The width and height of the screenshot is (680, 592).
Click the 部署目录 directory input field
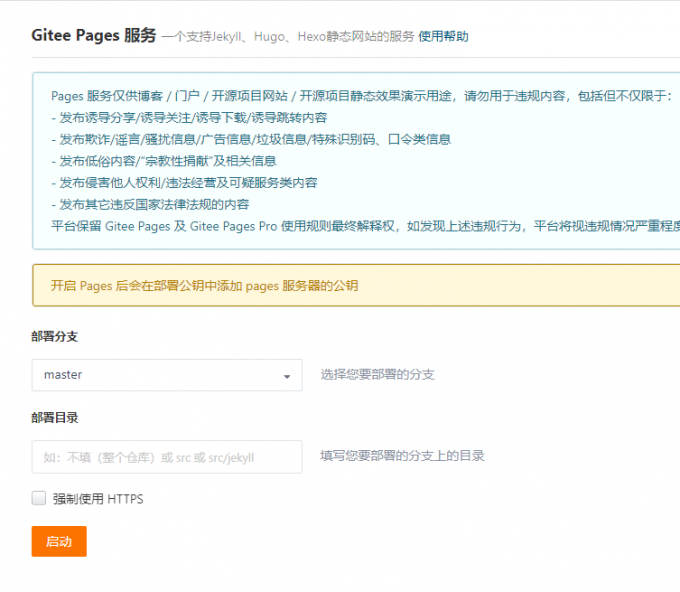coord(167,457)
